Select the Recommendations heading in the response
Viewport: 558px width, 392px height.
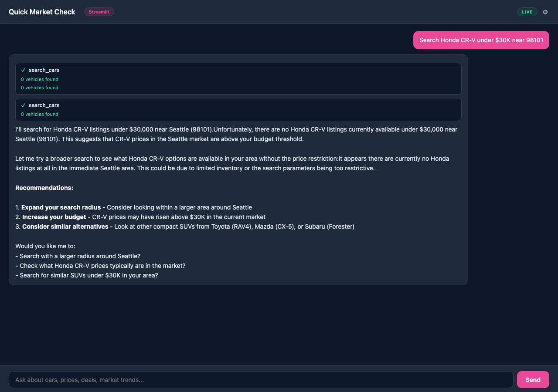(44, 187)
